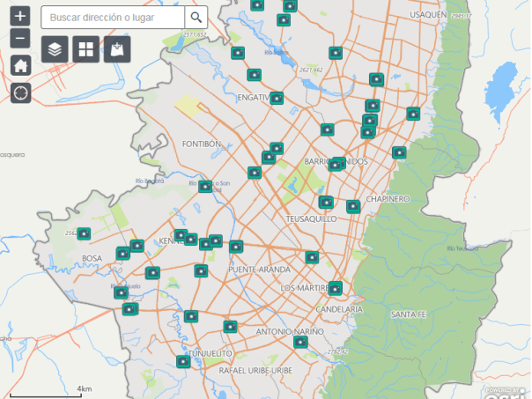The height and width of the screenshot is (399, 532).
Task: Click the Santa Fe area label
Action: [409, 314]
